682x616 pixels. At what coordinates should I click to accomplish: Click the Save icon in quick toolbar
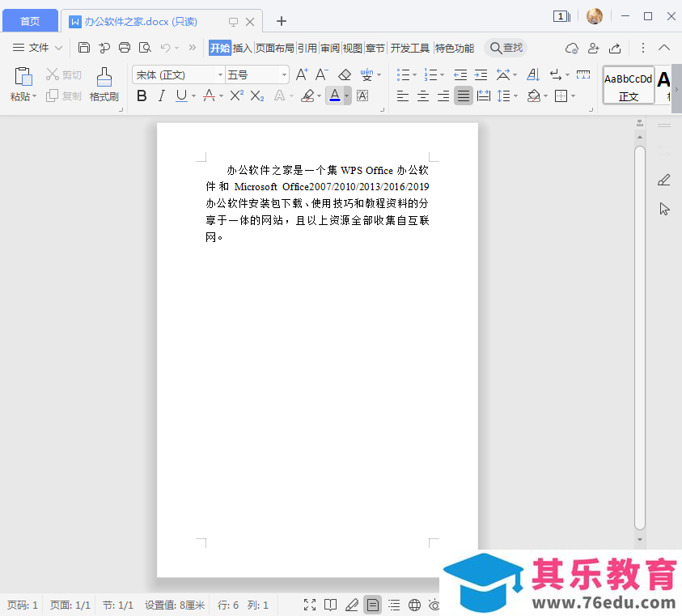(x=84, y=48)
